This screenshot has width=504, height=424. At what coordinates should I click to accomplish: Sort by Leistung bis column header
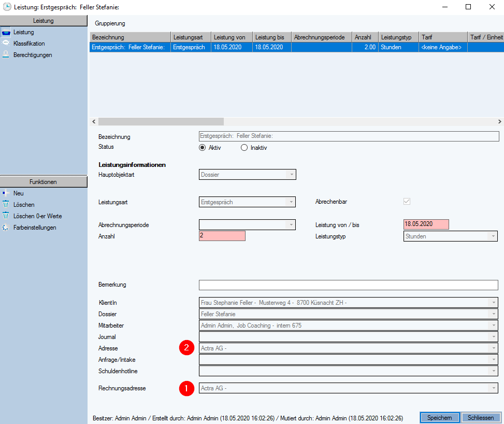272,37
